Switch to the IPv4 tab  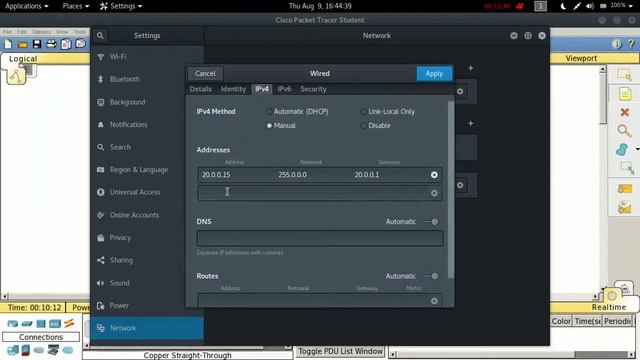[262, 89]
